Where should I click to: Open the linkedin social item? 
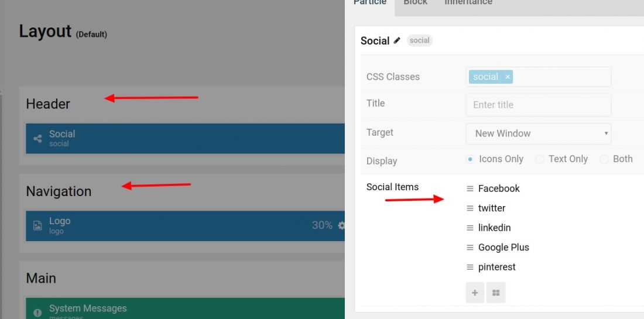point(495,228)
